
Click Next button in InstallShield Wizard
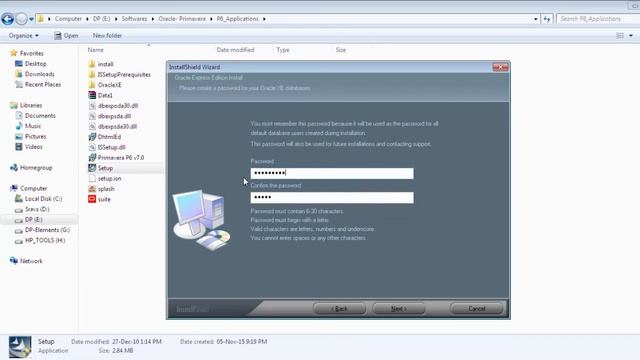pos(399,309)
